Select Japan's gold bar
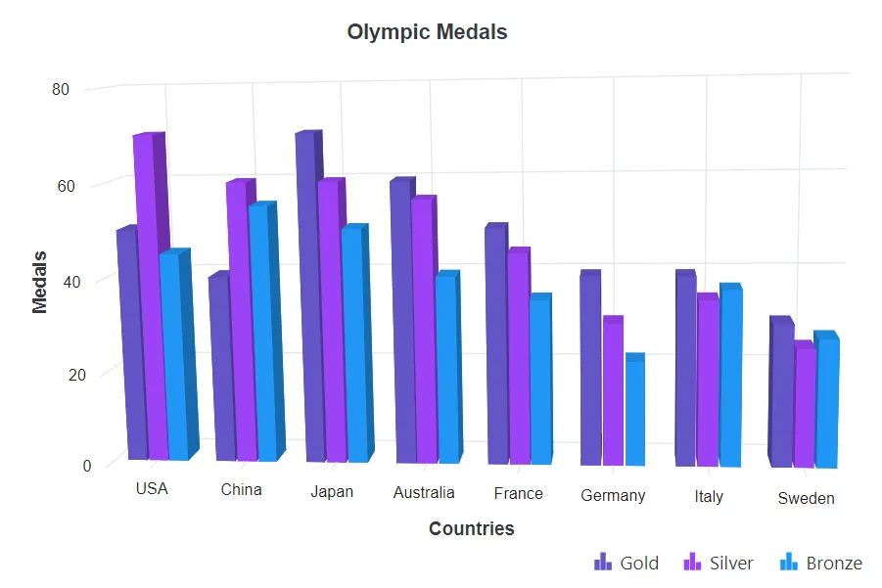The width and height of the screenshot is (882, 588). click(x=310, y=295)
